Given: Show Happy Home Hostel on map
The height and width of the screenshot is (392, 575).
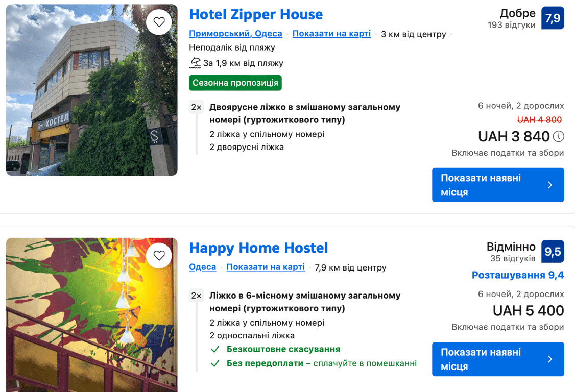Looking at the screenshot, I should coord(266,267).
